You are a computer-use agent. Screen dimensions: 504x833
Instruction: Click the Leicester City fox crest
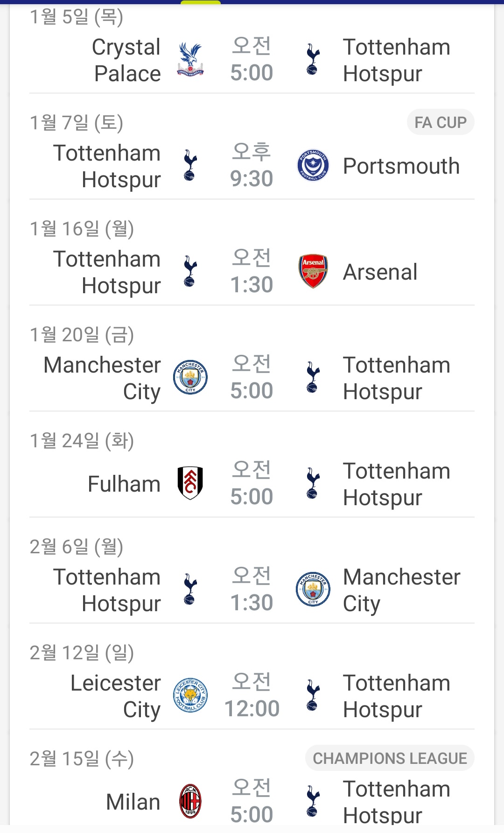click(x=190, y=695)
